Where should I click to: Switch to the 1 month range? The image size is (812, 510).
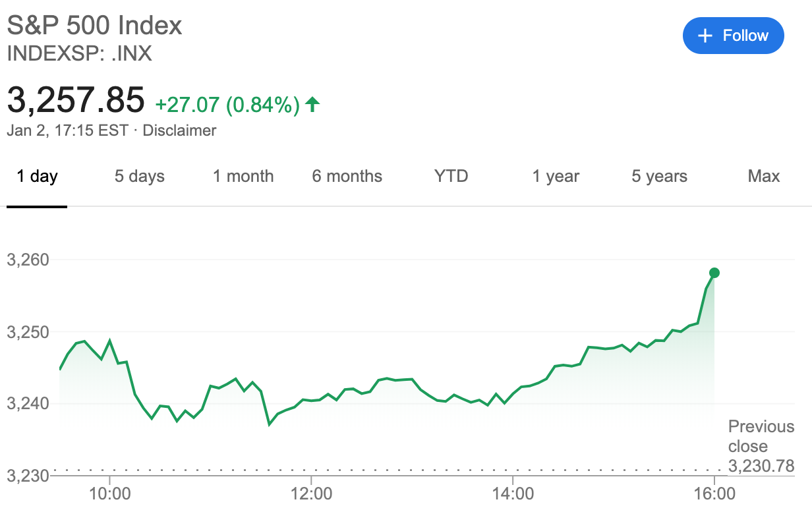click(x=243, y=176)
